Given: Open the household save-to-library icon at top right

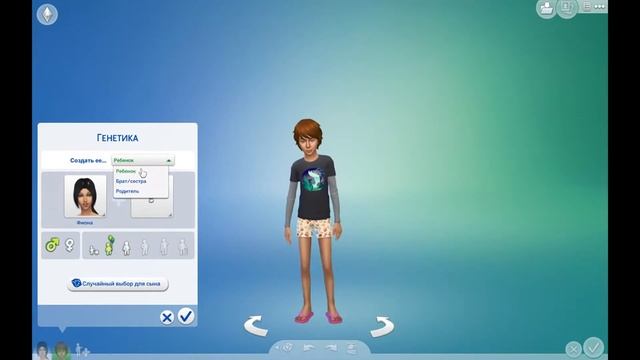Looking at the screenshot, I should [x=546, y=8].
